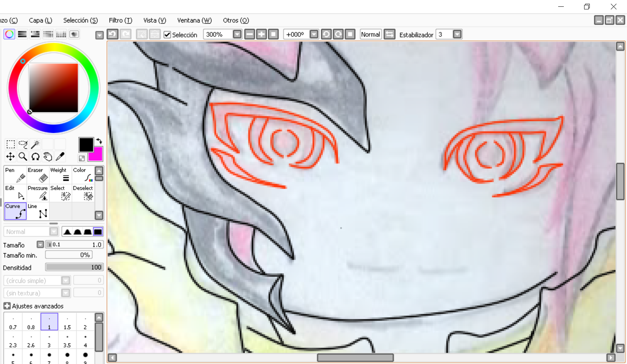Choose the Color linework tool

[83, 175]
